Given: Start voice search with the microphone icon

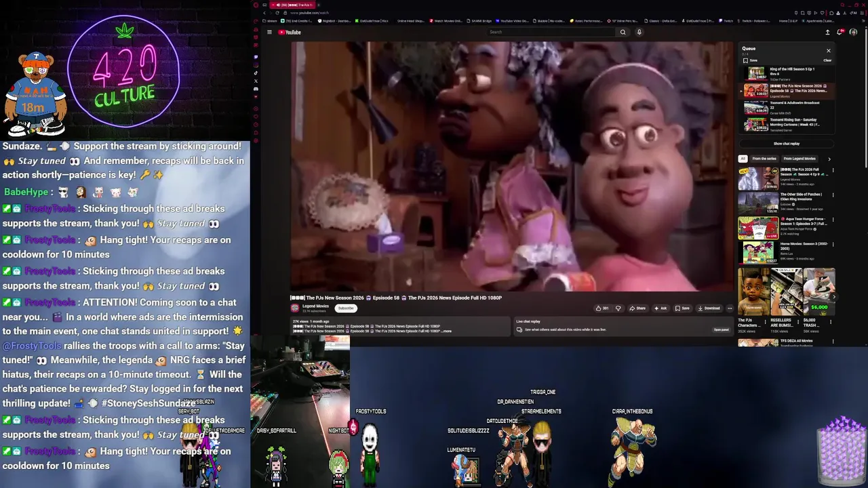Looking at the screenshot, I should (x=639, y=32).
